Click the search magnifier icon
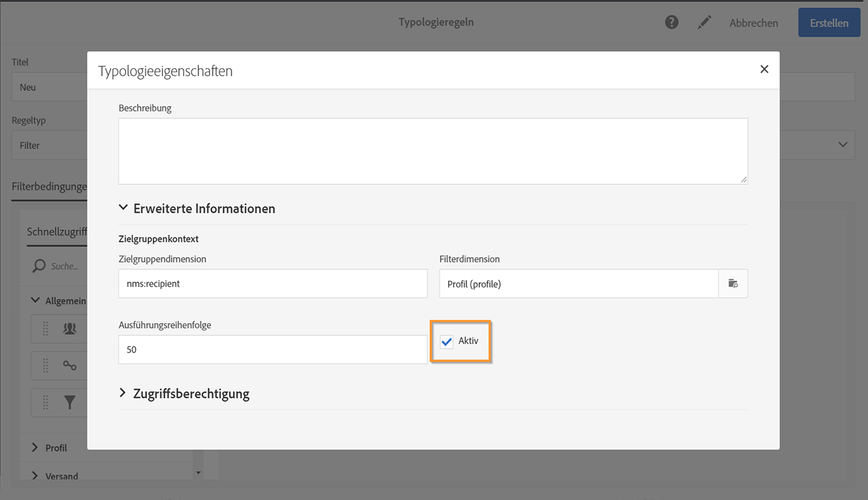 point(39,266)
